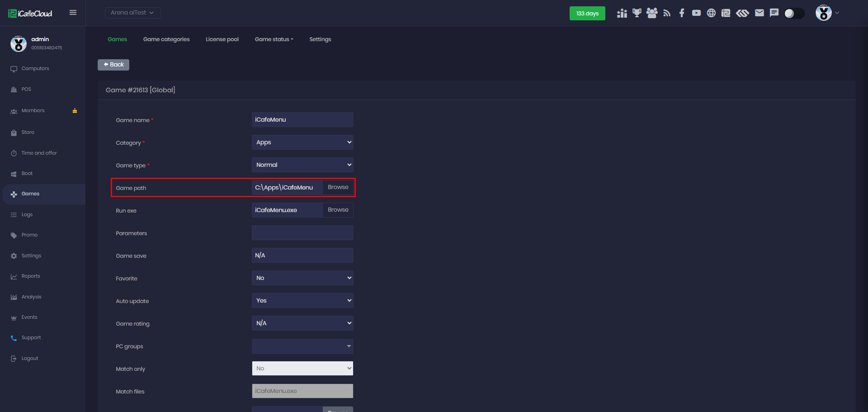Open the YouTube icon

click(x=696, y=13)
